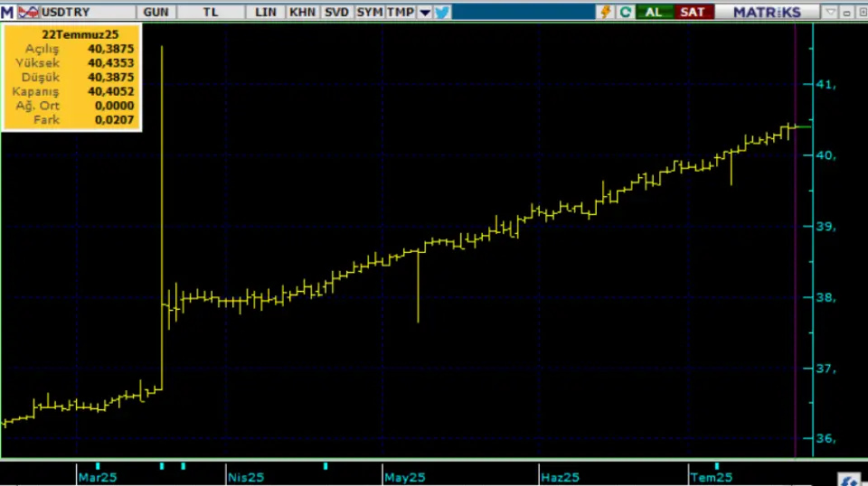This screenshot has height=486, width=868.
Task: Click the 38 price axis label
Action: click(x=826, y=298)
